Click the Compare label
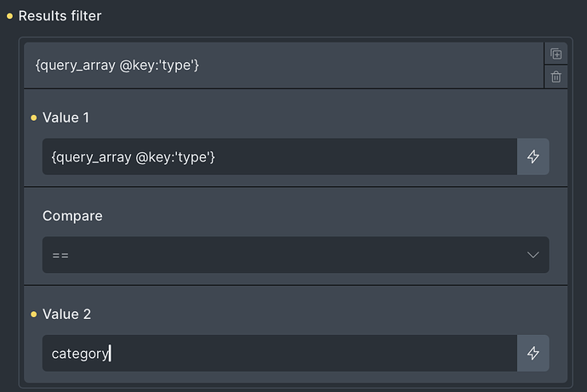The height and width of the screenshot is (392, 587). pyautogui.click(x=72, y=216)
